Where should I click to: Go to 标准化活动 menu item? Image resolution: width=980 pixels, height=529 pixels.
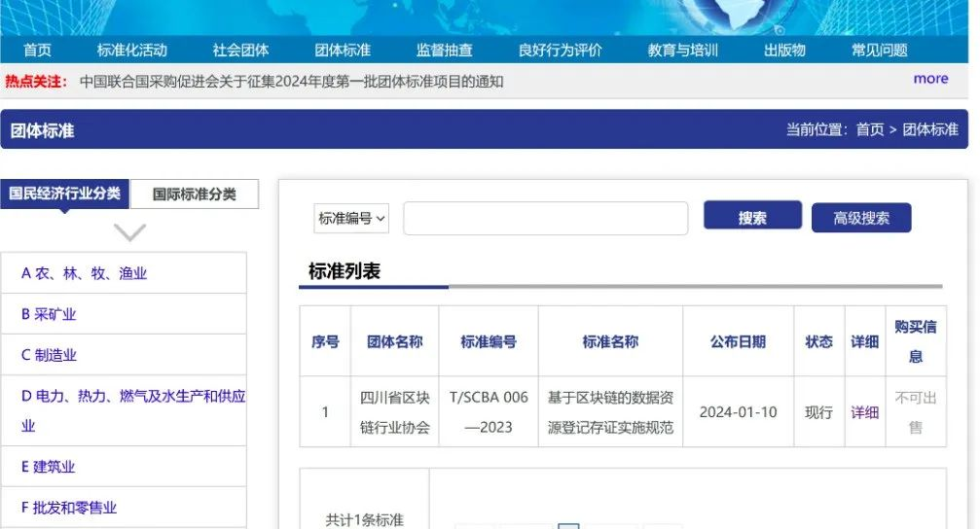pos(132,51)
